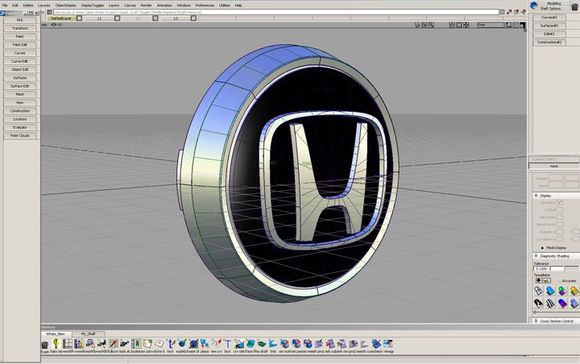Viewport: 580px width, 364px height.
Task: Open the Show dropdown in viewport bar
Action: (x=490, y=25)
